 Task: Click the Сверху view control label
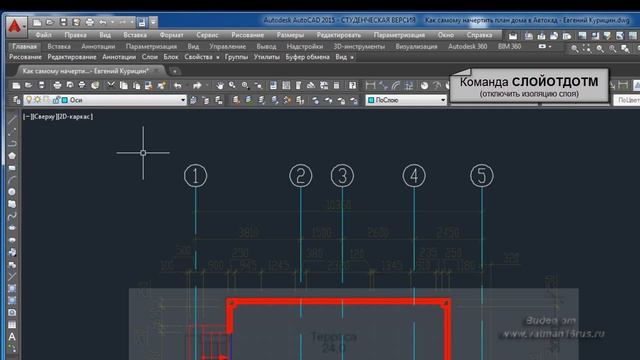coord(43,117)
